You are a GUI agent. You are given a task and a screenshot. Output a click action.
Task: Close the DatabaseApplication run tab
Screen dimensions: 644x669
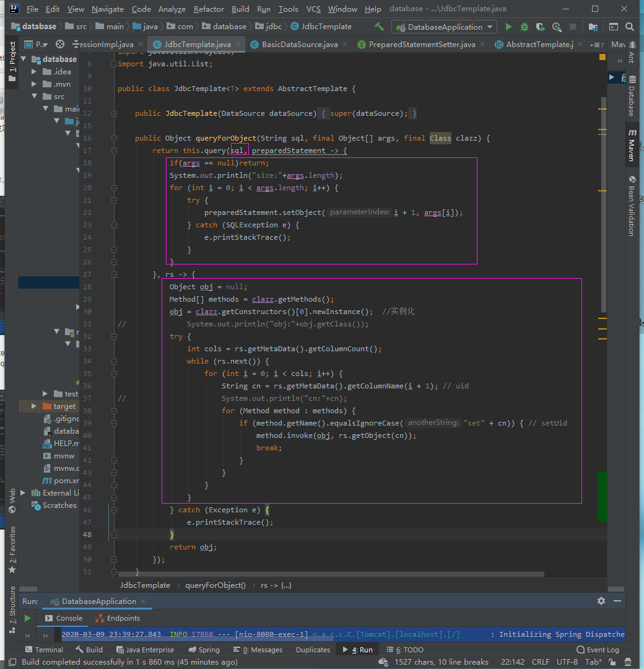click(x=143, y=601)
